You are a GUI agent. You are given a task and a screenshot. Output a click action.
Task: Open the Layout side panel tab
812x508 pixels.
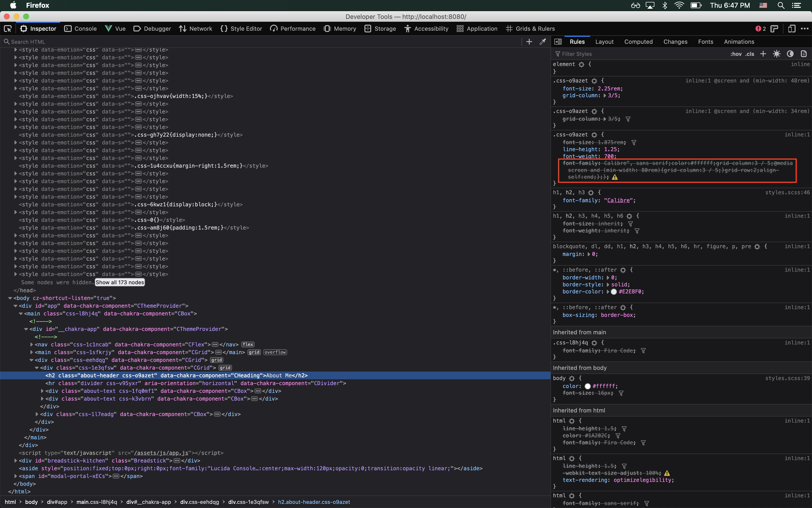point(604,42)
